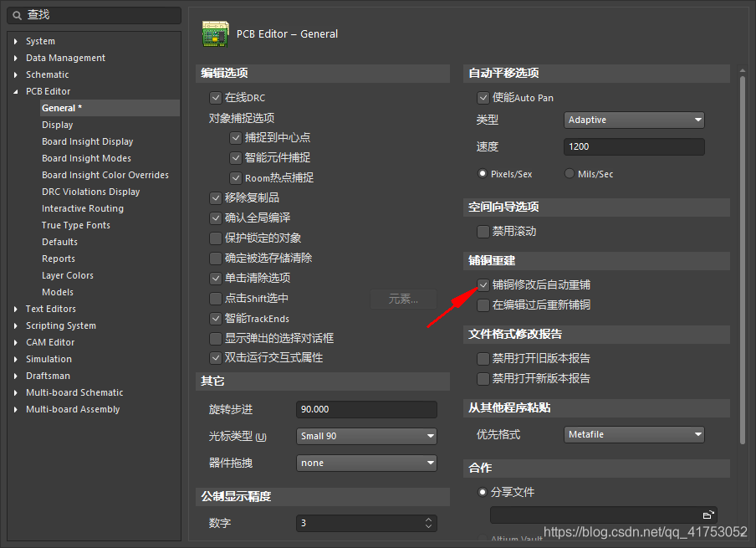Expand the Schematic tree node

click(x=16, y=74)
